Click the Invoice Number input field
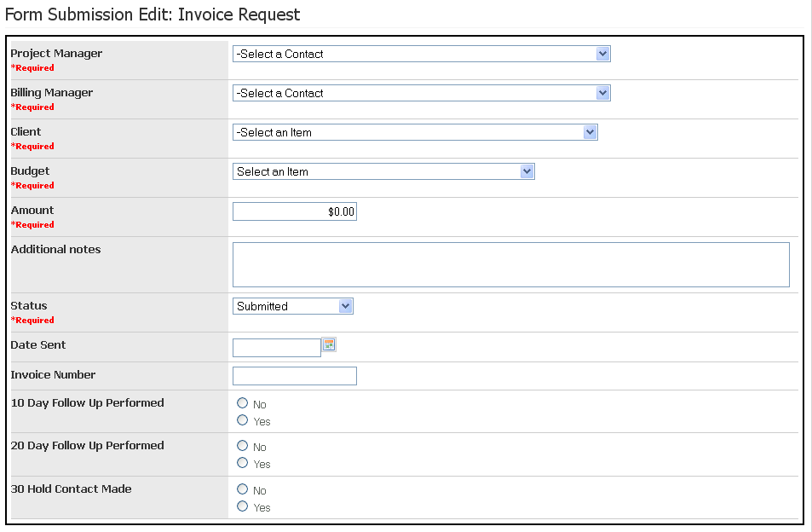The width and height of the screenshot is (812, 532). (294, 376)
